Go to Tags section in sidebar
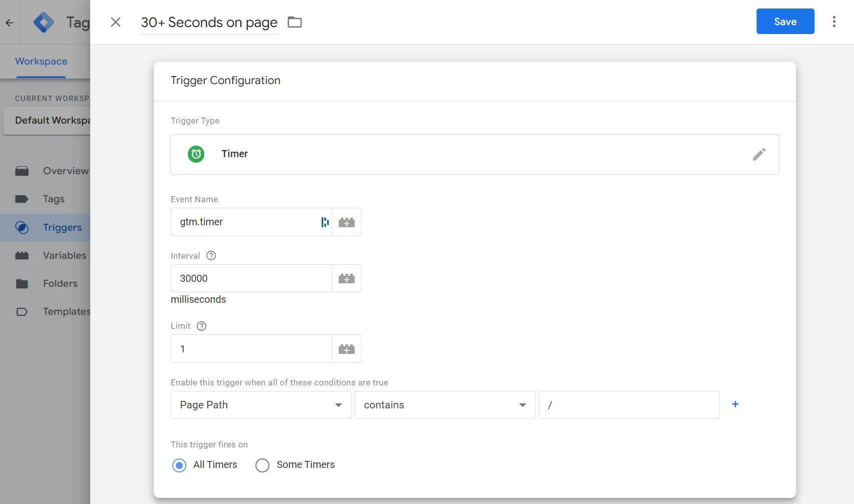 click(54, 199)
